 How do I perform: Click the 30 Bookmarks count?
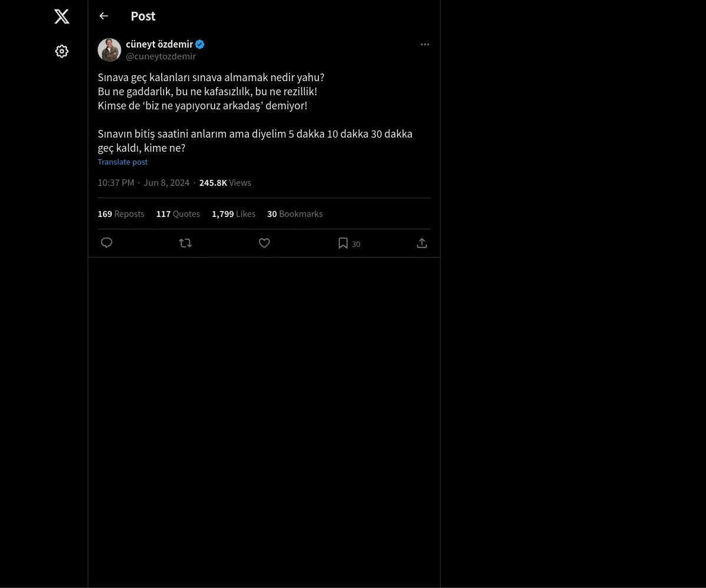pos(295,214)
